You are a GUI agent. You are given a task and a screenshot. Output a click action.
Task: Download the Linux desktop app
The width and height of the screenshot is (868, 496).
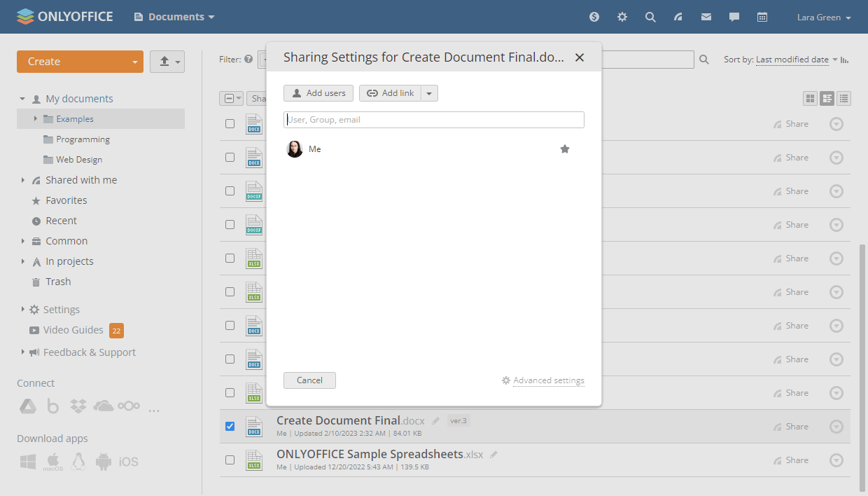(x=78, y=461)
